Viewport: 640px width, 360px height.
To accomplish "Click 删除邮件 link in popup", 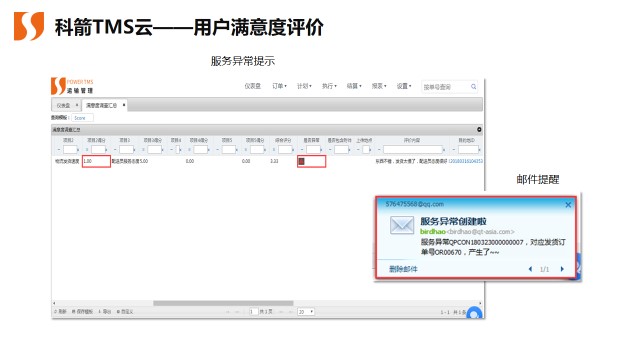I will pyautogui.click(x=403, y=269).
